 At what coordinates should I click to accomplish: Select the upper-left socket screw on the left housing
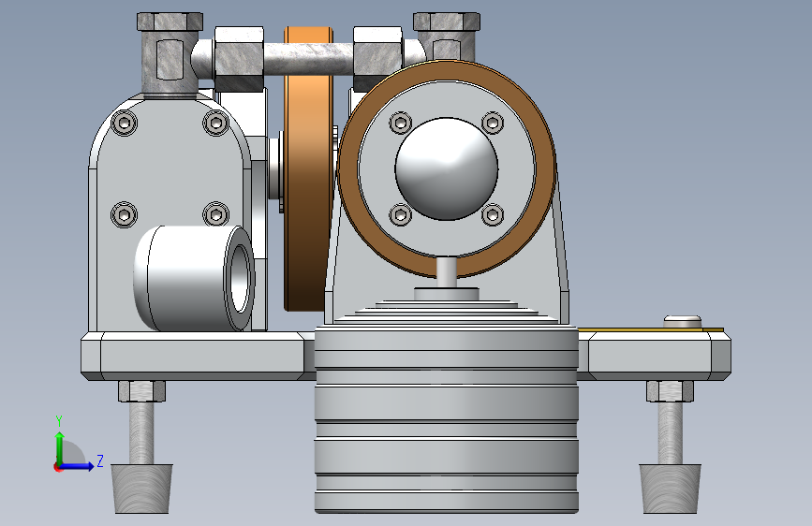[125, 124]
